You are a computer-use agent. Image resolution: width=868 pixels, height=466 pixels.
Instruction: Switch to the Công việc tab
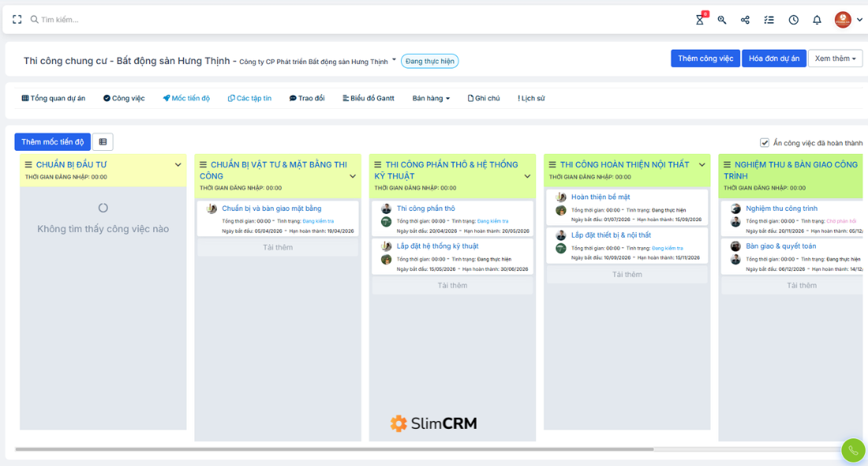click(124, 98)
